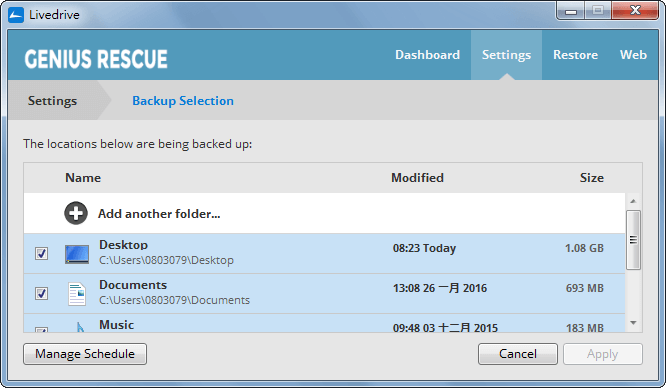Click the 693 MB size value
Screen dimensions: 666x388
click(584, 288)
